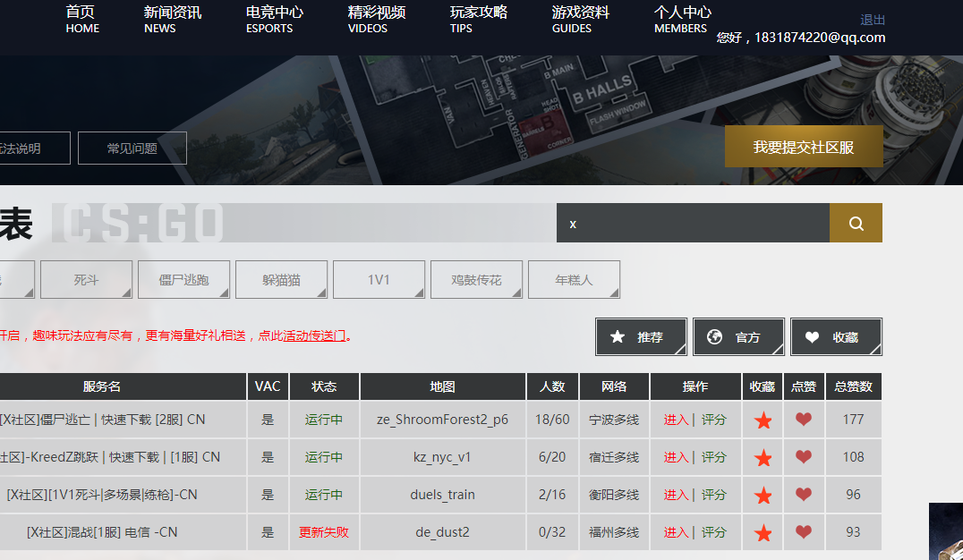Image resolution: width=963 pixels, height=560 pixels.
Task: Click the red star on the 1V1死斗 server row
Action: [x=763, y=494]
